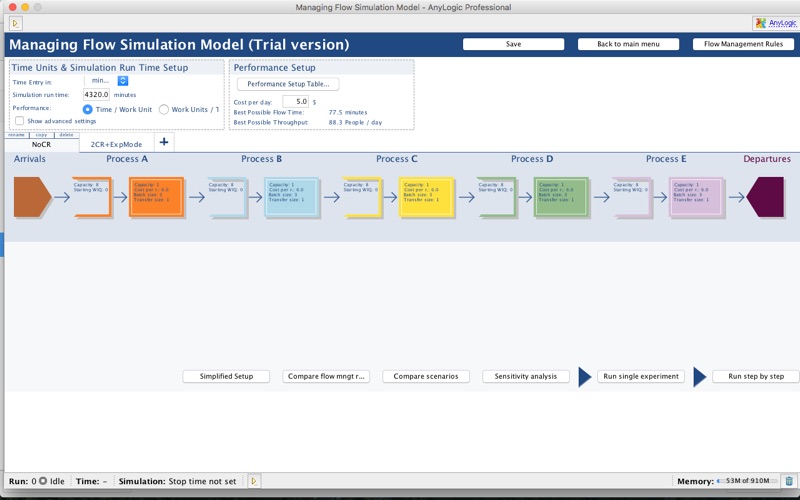Click the Process D label
Image resolution: width=800 pixels, height=500 pixels.
[532, 159]
